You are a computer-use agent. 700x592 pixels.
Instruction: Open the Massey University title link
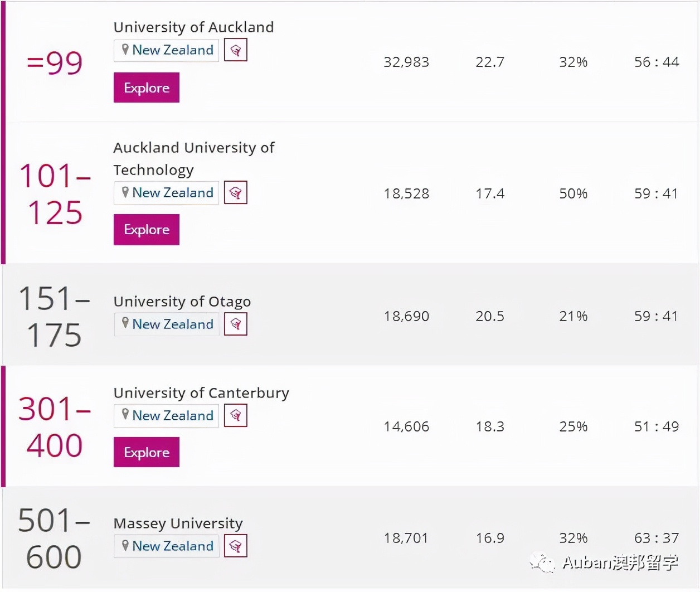coord(178,523)
